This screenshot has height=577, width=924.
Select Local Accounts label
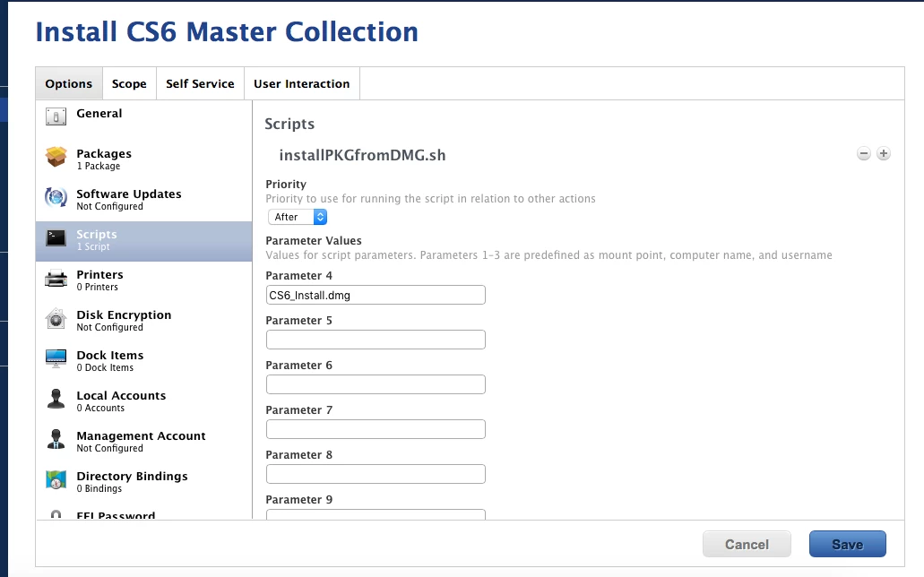pyautogui.click(x=121, y=395)
